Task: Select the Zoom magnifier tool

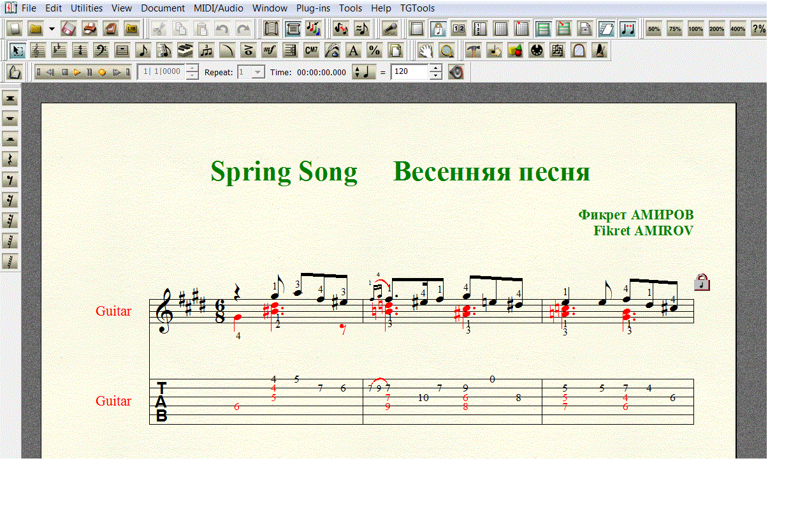Action: pos(447,50)
